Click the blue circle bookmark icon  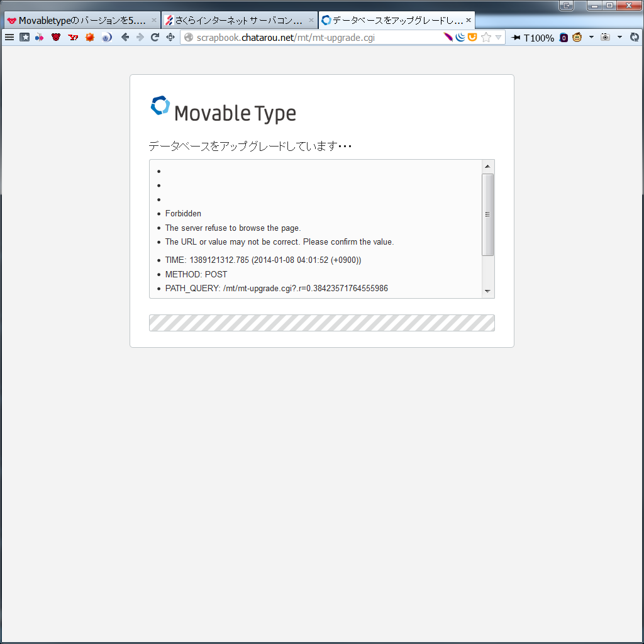click(x=107, y=37)
